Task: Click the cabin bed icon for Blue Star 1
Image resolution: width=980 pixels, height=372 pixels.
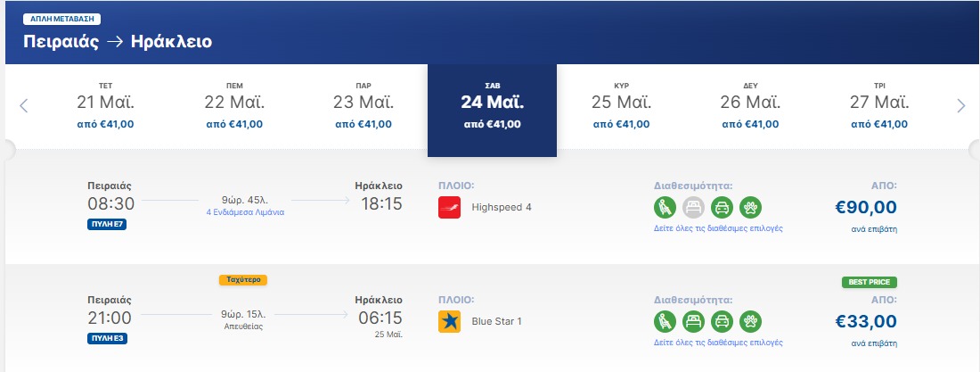Action: (x=693, y=321)
